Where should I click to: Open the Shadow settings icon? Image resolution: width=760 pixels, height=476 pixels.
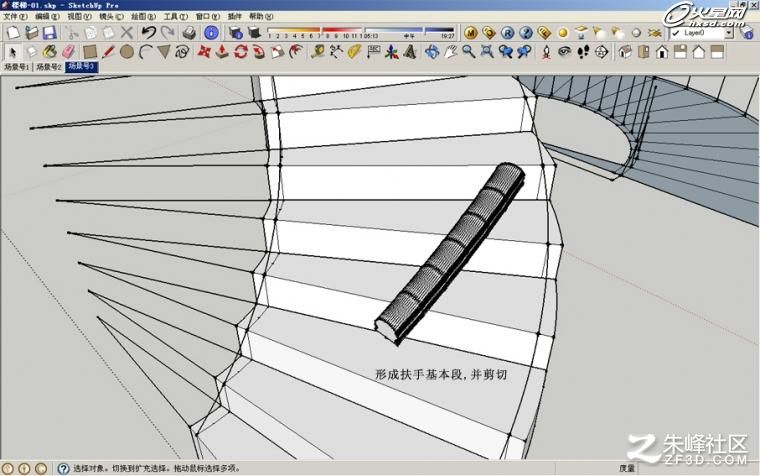tap(236, 33)
